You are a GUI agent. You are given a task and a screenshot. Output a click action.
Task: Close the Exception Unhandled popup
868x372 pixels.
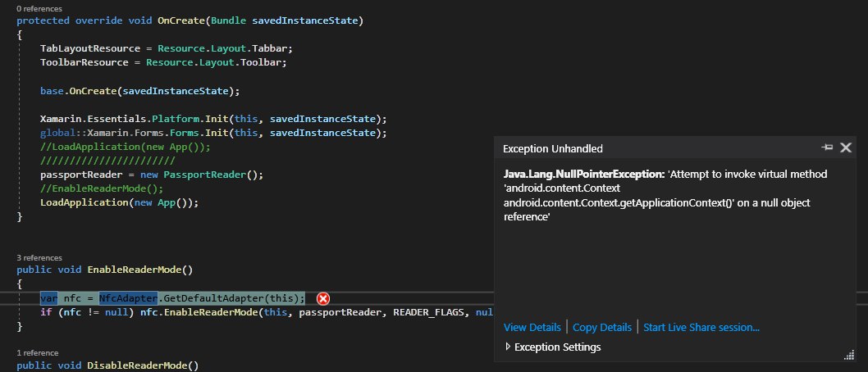845,147
